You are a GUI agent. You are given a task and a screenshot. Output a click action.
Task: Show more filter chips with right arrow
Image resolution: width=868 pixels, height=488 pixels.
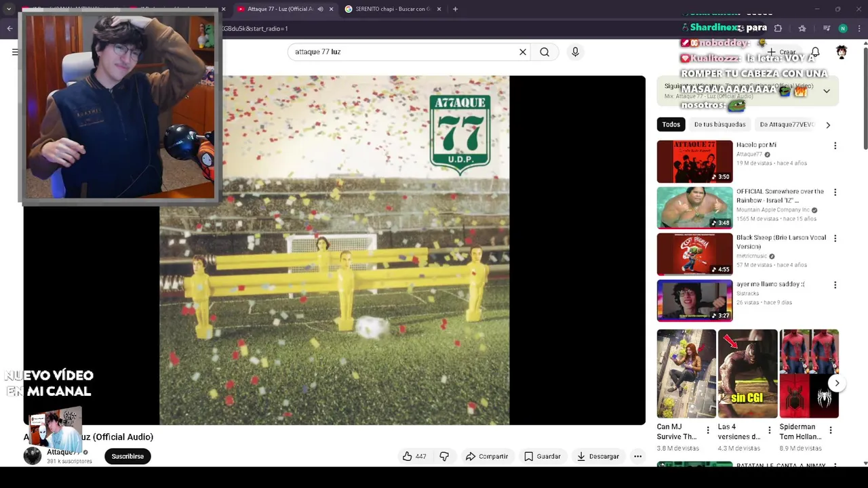pyautogui.click(x=828, y=125)
